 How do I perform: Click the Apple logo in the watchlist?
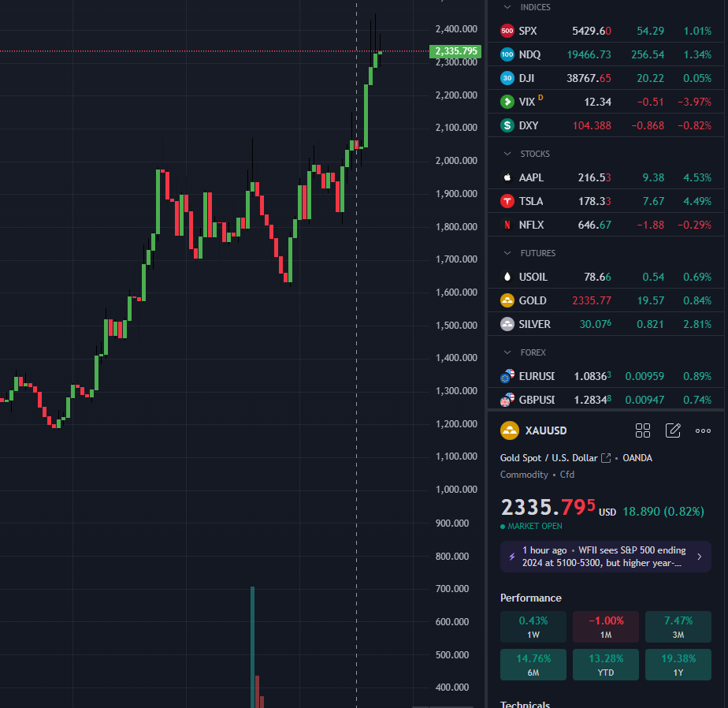tap(507, 177)
